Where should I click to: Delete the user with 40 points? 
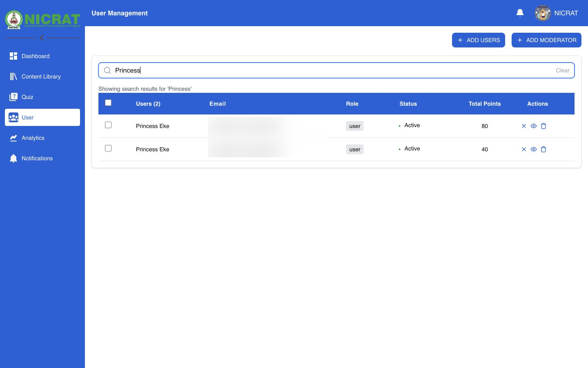tap(543, 149)
